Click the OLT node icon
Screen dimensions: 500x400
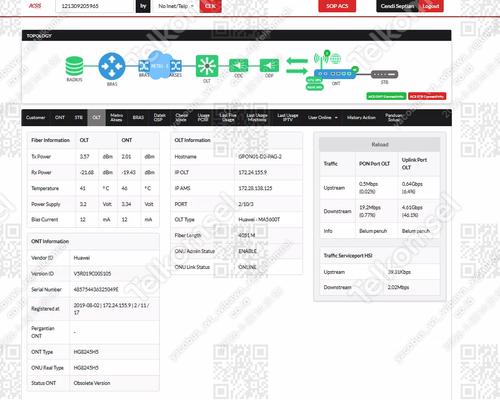click(x=207, y=66)
